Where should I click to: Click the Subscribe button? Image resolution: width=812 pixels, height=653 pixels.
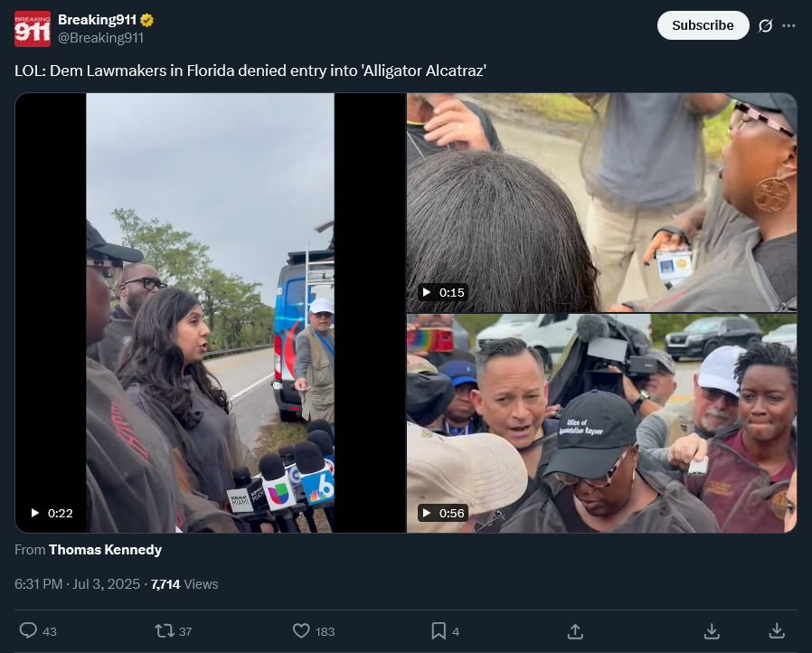[x=703, y=25]
